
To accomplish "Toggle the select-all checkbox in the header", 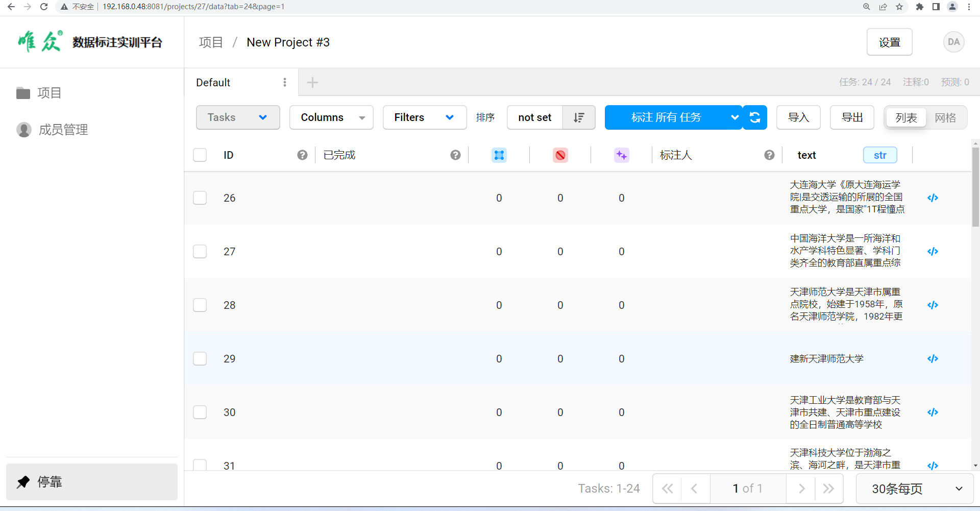I will tap(200, 155).
